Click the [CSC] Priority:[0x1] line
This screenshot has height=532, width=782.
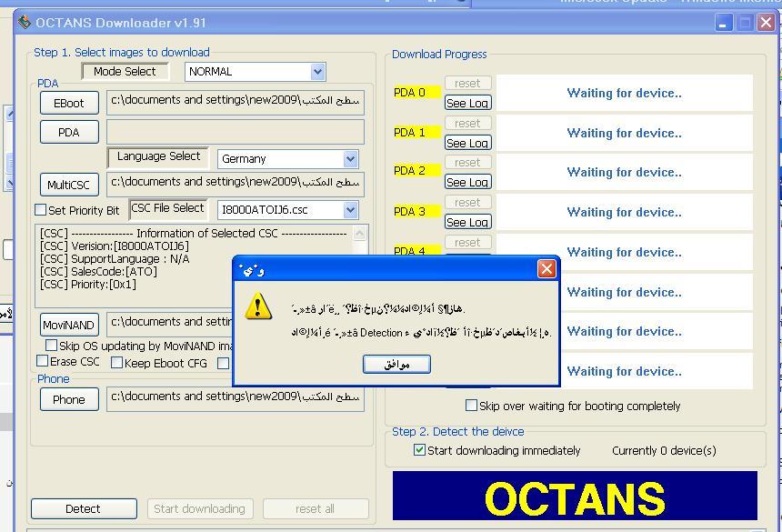[x=88, y=285]
